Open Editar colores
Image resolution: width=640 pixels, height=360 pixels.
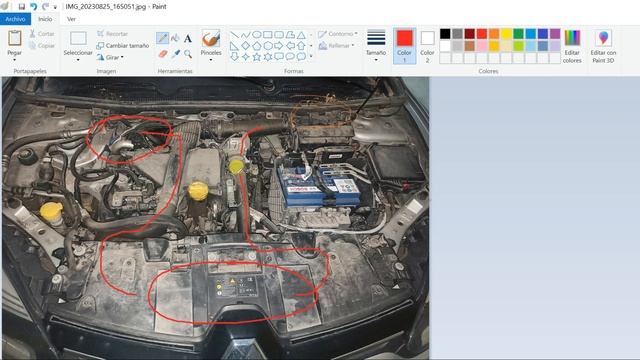pos(572,46)
